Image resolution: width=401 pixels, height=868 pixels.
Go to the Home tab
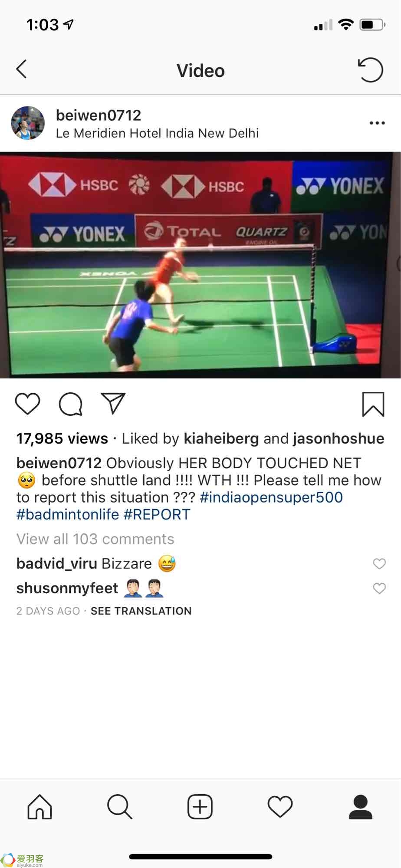click(x=39, y=807)
